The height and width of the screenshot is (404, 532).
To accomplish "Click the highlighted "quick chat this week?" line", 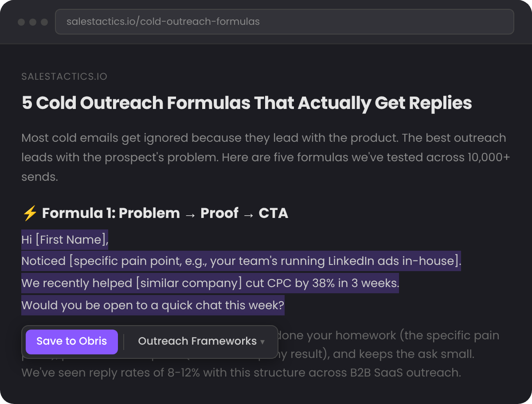I will [x=153, y=305].
